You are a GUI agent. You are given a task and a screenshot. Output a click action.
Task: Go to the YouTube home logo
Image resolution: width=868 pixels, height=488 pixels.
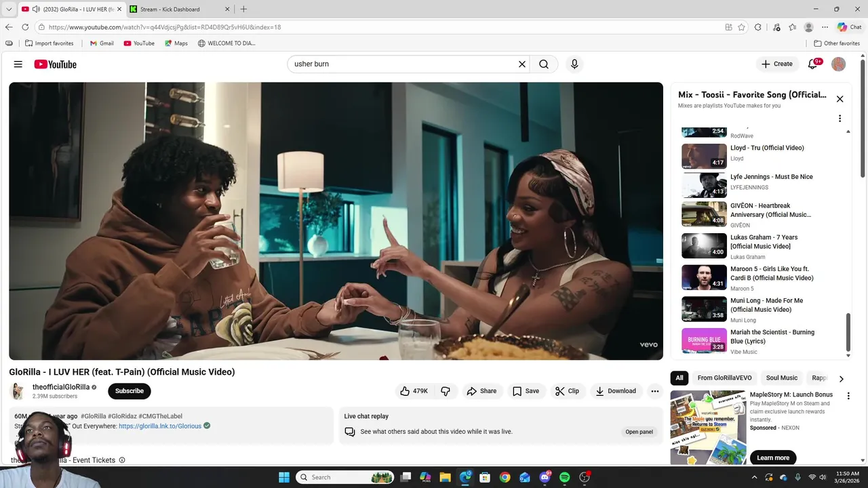point(56,64)
